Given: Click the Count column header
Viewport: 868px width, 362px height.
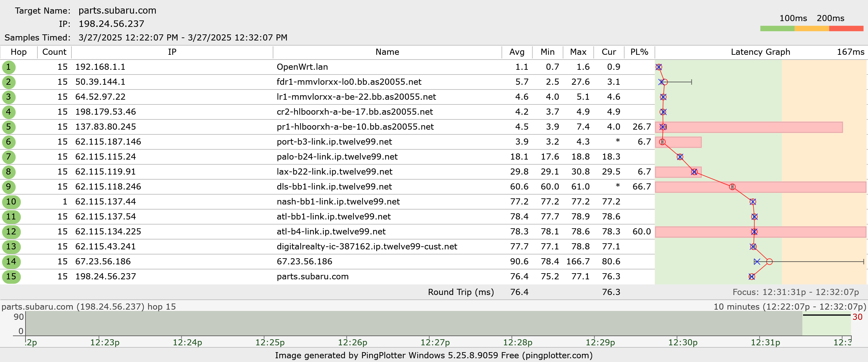Looking at the screenshot, I should (x=54, y=52).
